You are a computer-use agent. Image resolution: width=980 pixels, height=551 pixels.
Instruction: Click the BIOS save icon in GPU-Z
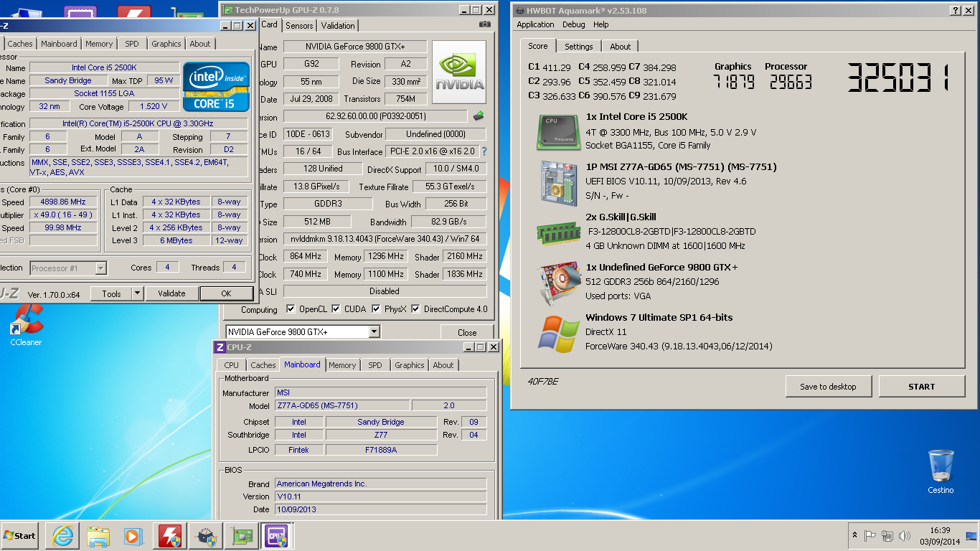tap(479, 116)
